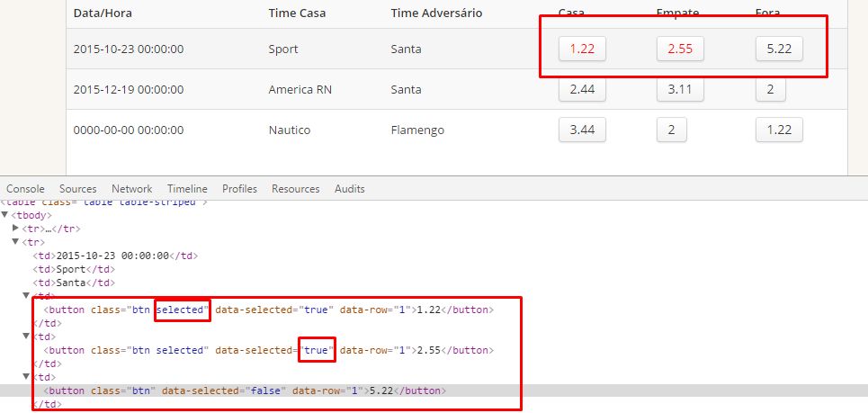The image size is (868, 413).
Task: Select the tbody tag in DOM tree
Action: pos(31,215)
